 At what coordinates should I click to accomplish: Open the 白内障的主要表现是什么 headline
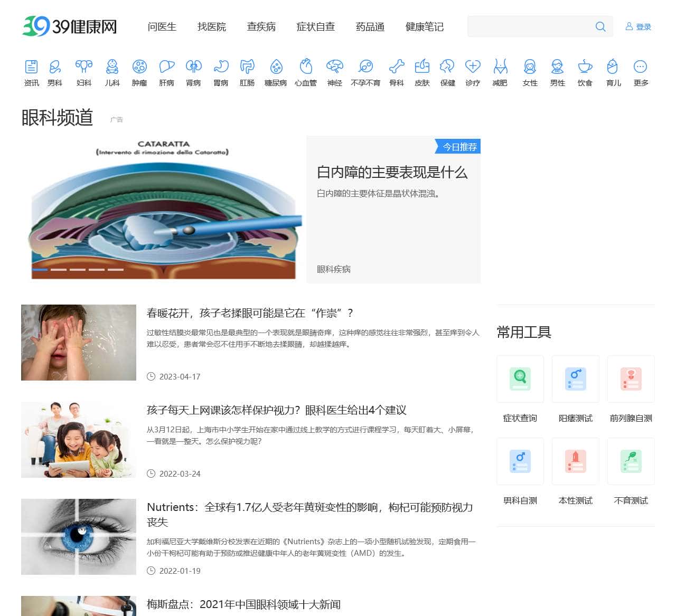[x=391, y=173]
